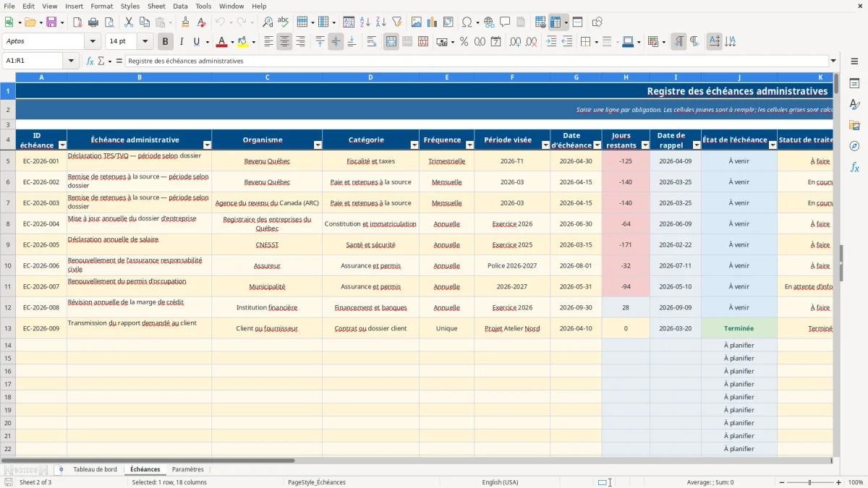
Task: Click the zoom percentage 100%
Action: pos(855,482)
